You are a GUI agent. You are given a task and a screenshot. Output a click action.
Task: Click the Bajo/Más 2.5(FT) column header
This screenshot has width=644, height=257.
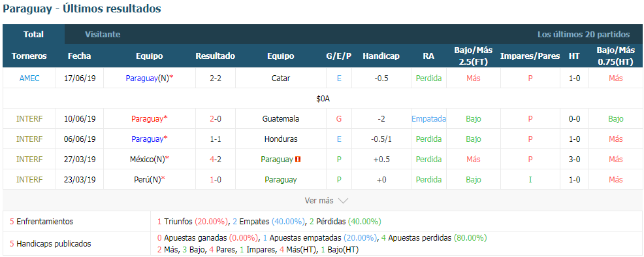coord(473,56)
